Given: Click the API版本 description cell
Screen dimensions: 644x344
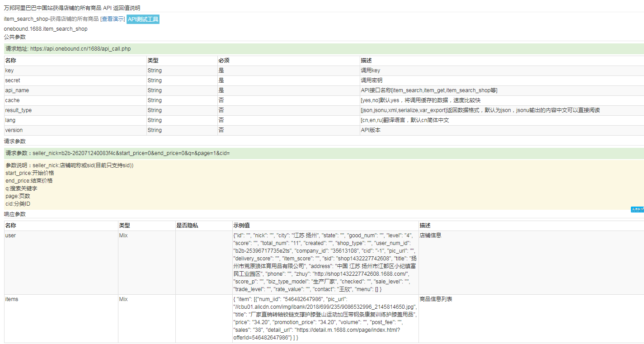Looking at the screenshot, I should pyautogui.click(x=502, y=130).
